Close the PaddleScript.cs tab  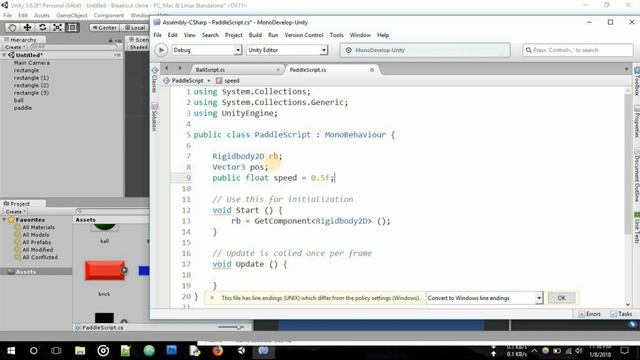(x=372, y=70)
